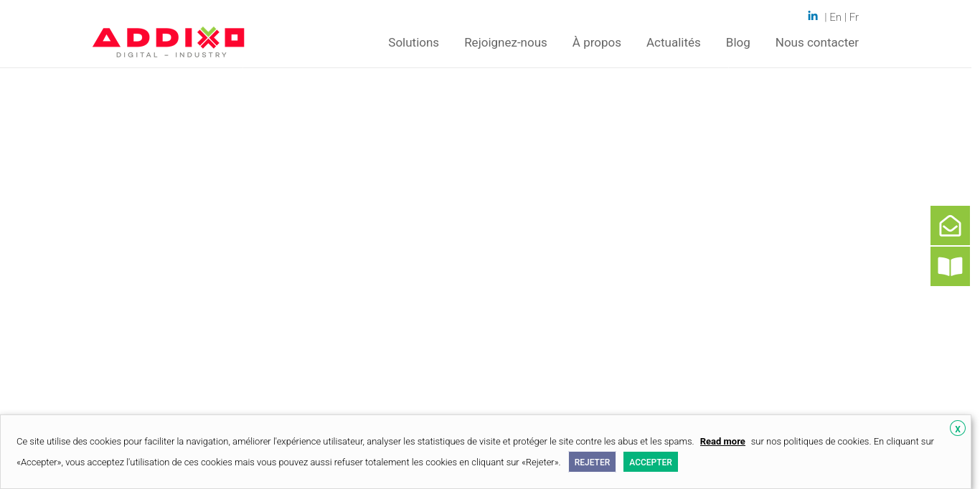Open ADDIXO's LinkedIn page via the in icon

(x=813, y=15)
